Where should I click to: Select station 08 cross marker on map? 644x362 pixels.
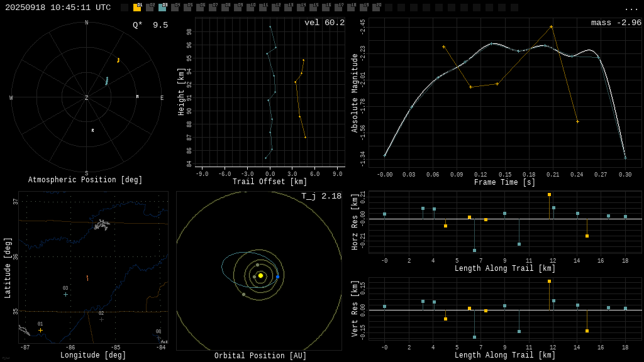pos(159,337)
